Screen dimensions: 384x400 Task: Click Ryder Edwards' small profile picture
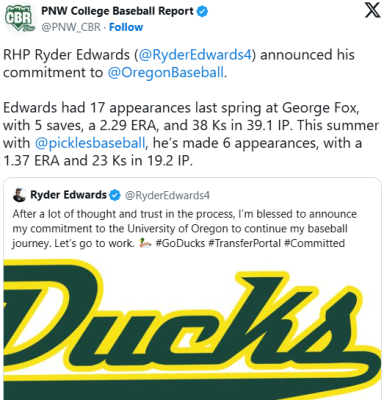[x=19, y=195]
